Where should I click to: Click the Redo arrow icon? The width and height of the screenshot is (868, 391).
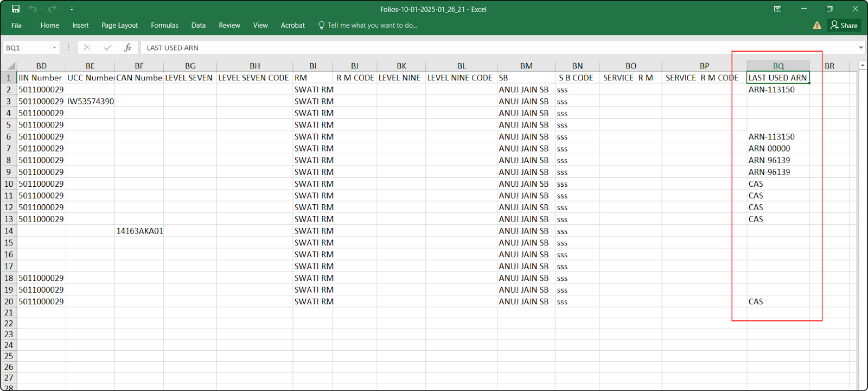[52, 9]
